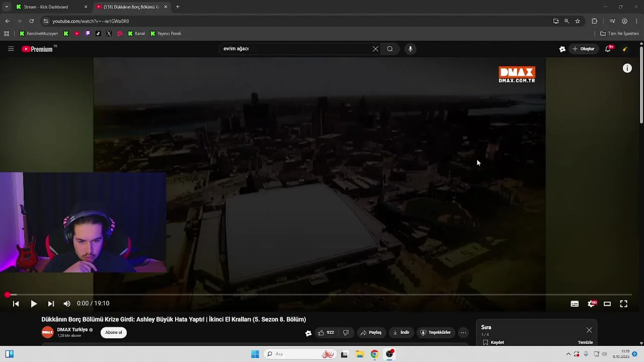This screenshot has height=362, width=644.
Task: View site information icon in address bar
Action: click(x=46, y=21)
